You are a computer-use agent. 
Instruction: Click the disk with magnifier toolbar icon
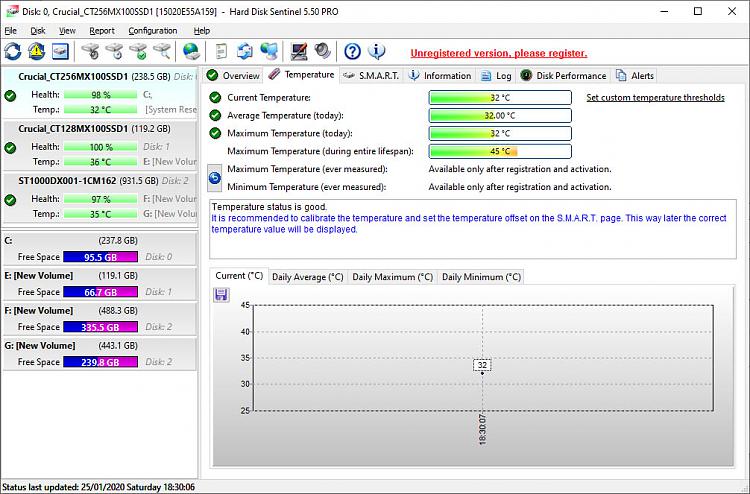(163, 51)
